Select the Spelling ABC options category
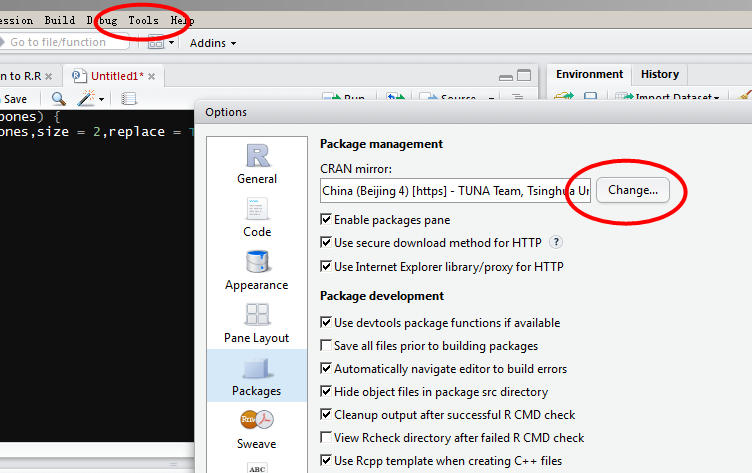Viewport: 752px width, 473px height. (257, 467)
